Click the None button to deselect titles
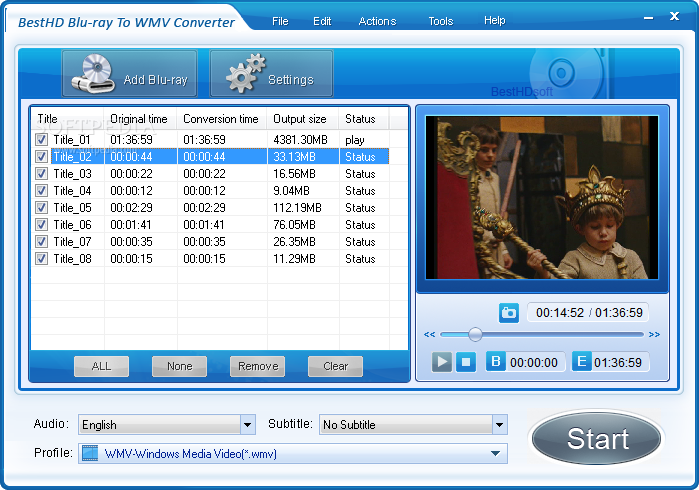 tap(179, 366)
